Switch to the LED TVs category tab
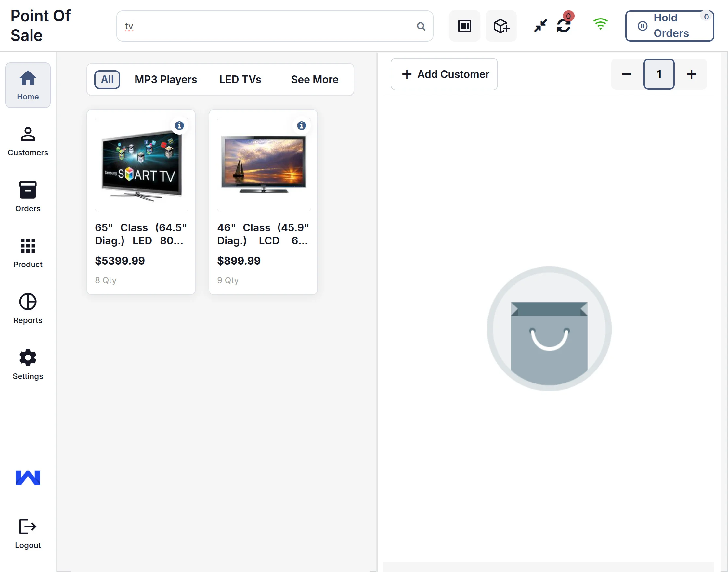The width and height of the screenshot is (728, 572). pyautogui.click(x=240, y=79)
